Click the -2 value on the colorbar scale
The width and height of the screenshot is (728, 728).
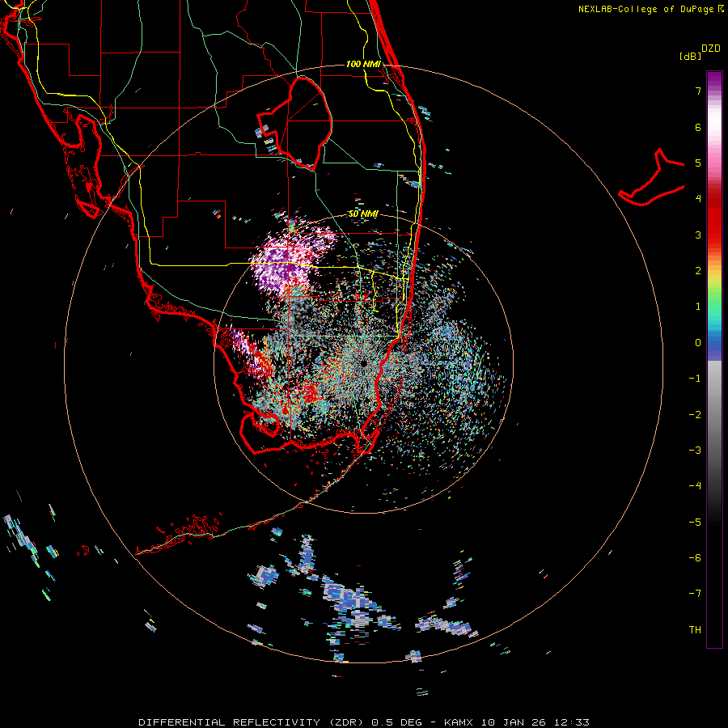click(x=695, y=415)
